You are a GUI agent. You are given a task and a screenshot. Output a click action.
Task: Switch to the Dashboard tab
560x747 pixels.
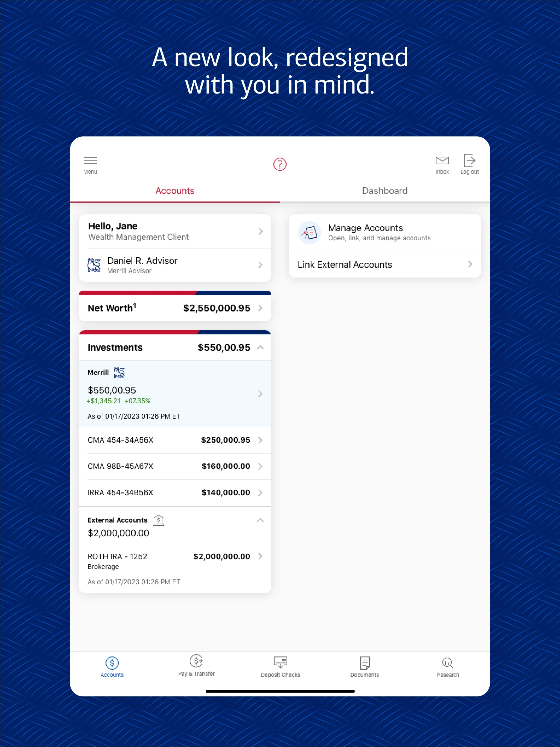click(x=384, y=190)
